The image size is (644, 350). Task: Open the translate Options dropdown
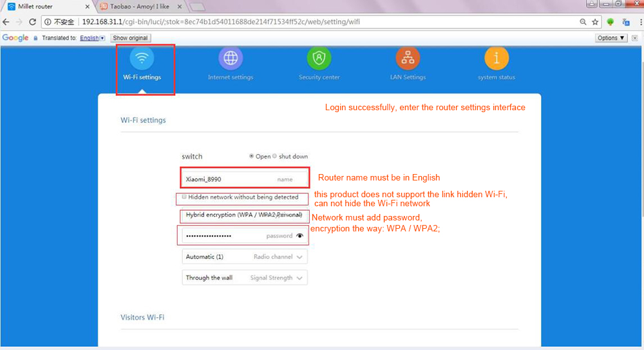(x=611, y=38)
